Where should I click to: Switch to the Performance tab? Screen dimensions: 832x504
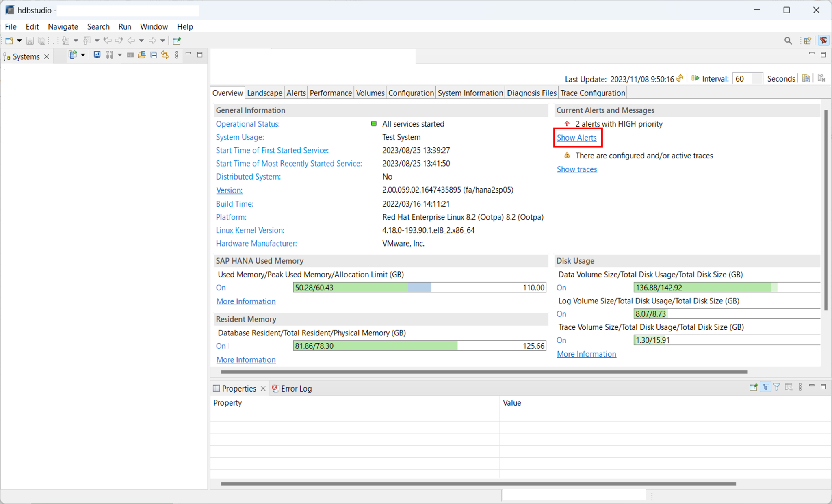click(x=330, y=93)
